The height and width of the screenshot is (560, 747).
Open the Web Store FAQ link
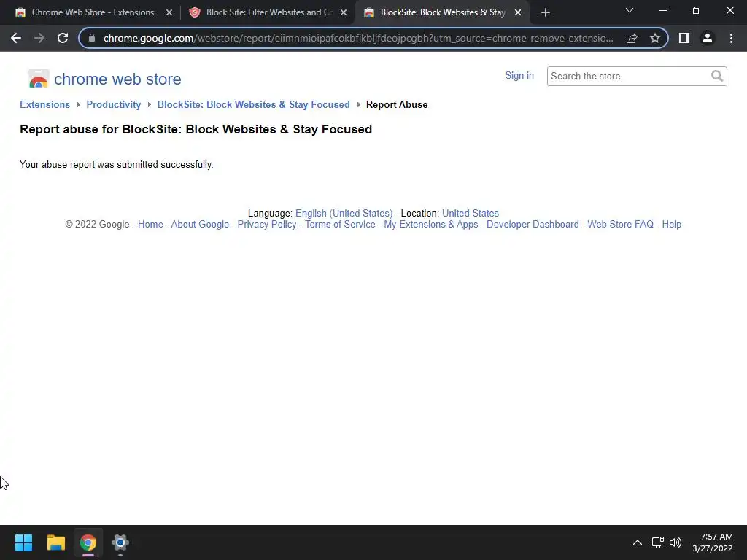click(620, 225)
